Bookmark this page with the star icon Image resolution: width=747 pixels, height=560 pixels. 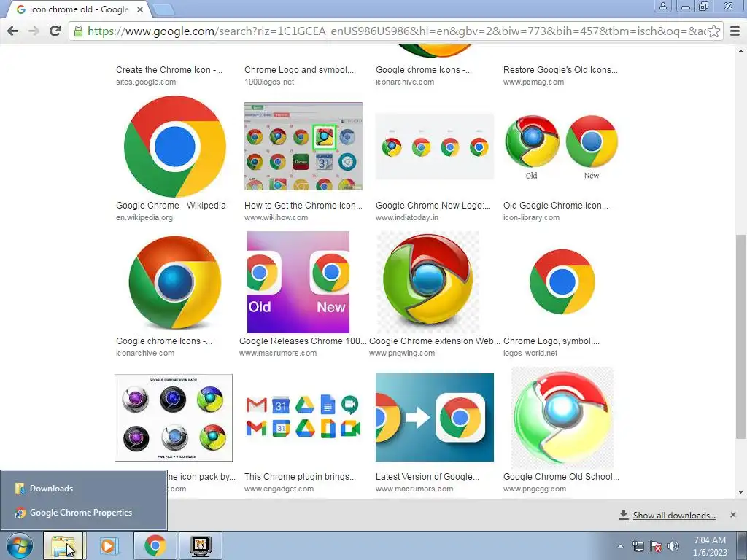tap(713, 31)
